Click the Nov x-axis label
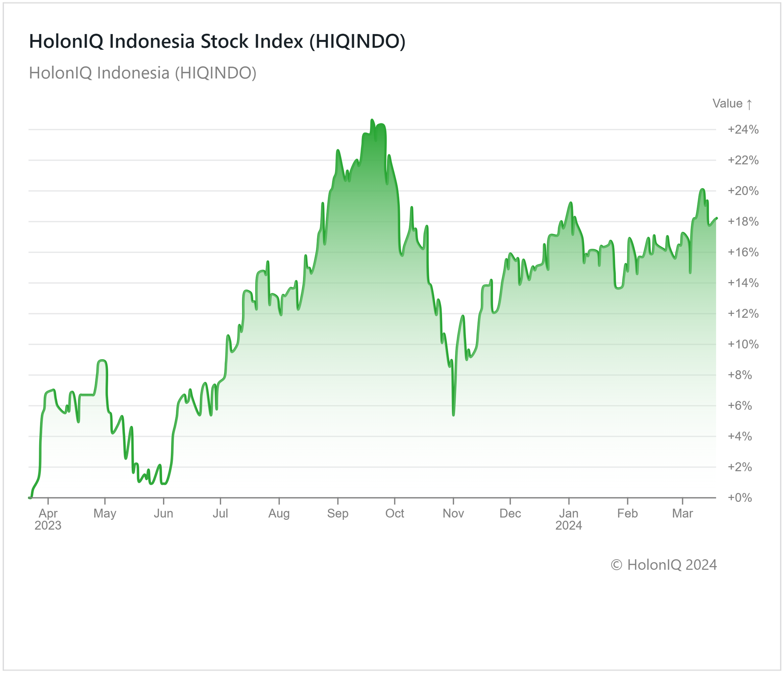Viewport: 784px width, 673px height. click(x=453, y=514)
